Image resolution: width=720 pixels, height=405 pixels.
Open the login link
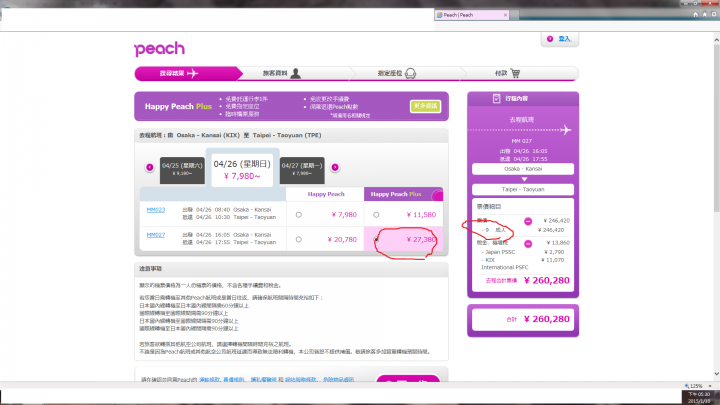(x=564, y=39)
